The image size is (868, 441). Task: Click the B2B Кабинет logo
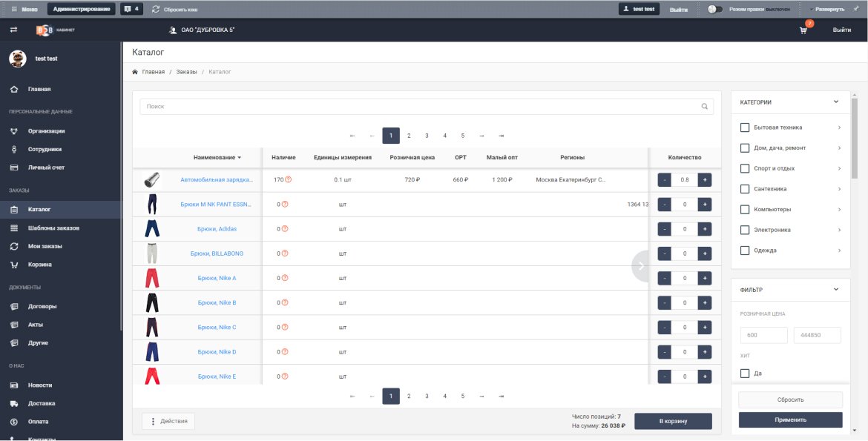[56, 30]
